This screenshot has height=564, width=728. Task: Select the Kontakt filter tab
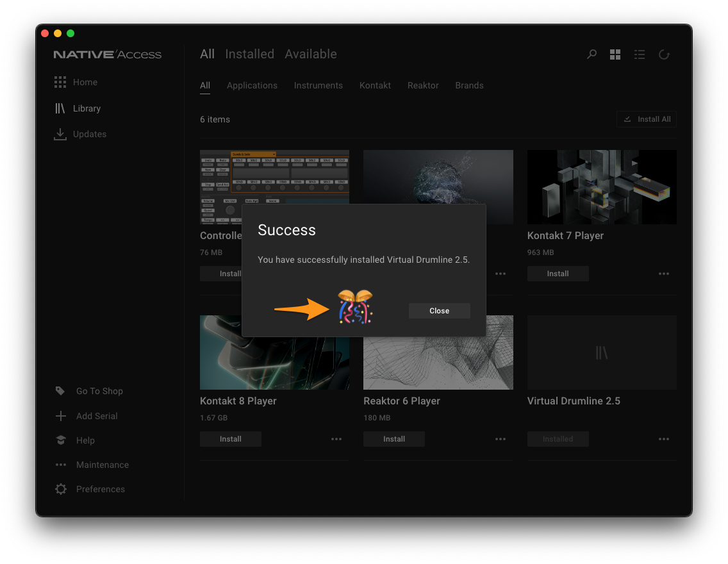[x=375, y=85]
